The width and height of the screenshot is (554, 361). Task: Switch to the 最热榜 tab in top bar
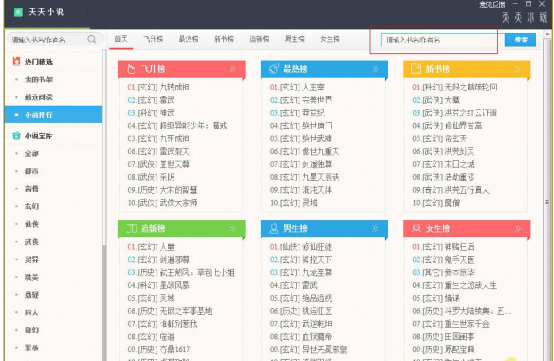(x=188, y=39)
